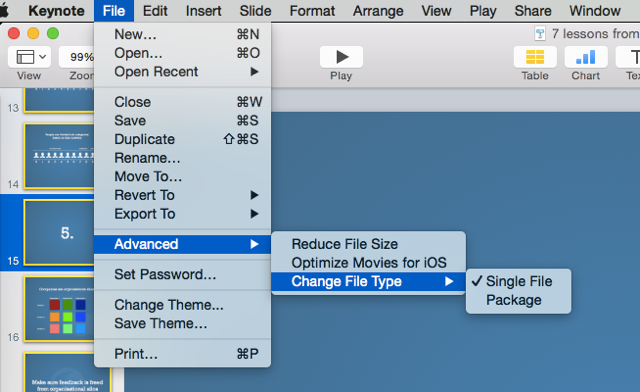Click the document icon in title bar
640x392 pixels.
tap(540, 34)
